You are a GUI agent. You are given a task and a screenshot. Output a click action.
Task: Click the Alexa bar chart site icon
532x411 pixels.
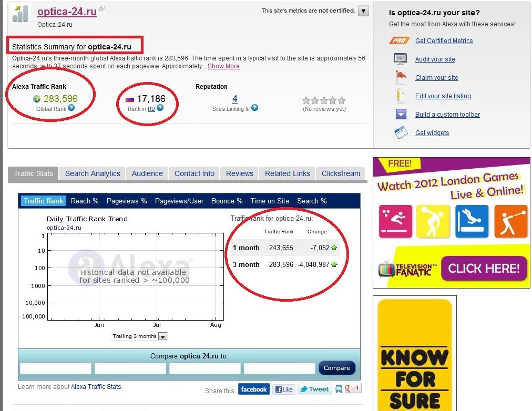[20, 14]
